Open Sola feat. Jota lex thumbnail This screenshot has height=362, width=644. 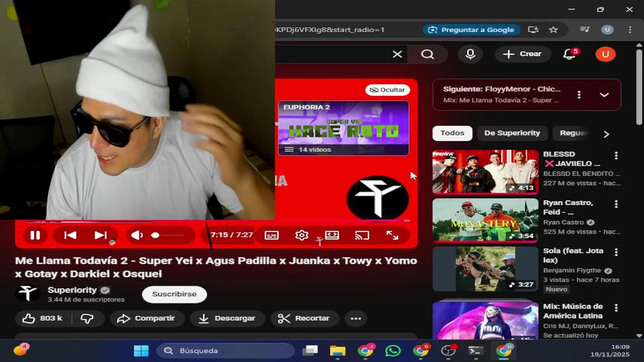485,268
